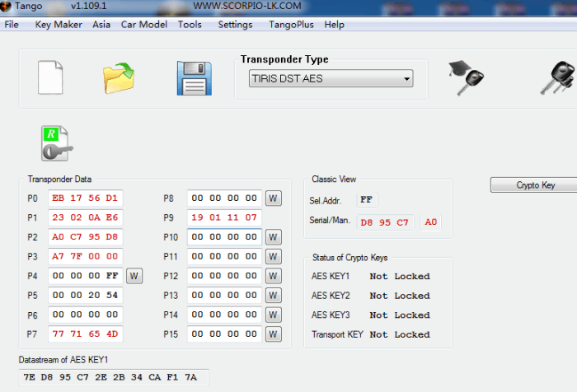Open the File menu
The height and width of the screenshot is (392, 577).
coord(12,25)
